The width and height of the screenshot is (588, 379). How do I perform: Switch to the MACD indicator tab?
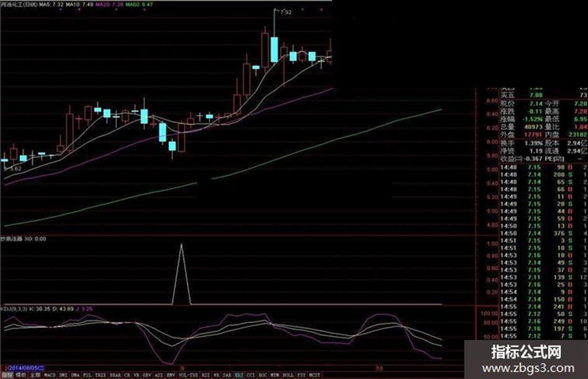50,375
